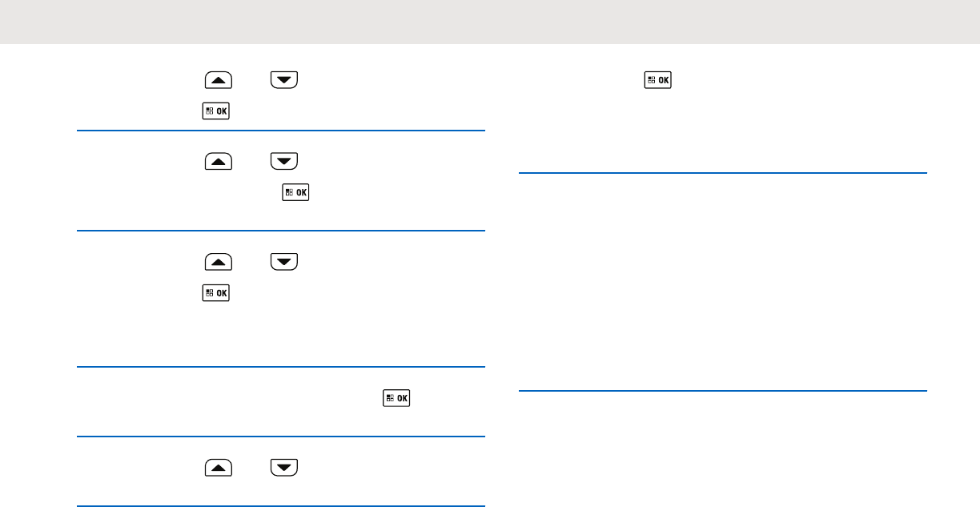Click the blue divider under the lone left OK key
Image resolution: width=980 pixels, height=507 pixels.
[281, 437]
